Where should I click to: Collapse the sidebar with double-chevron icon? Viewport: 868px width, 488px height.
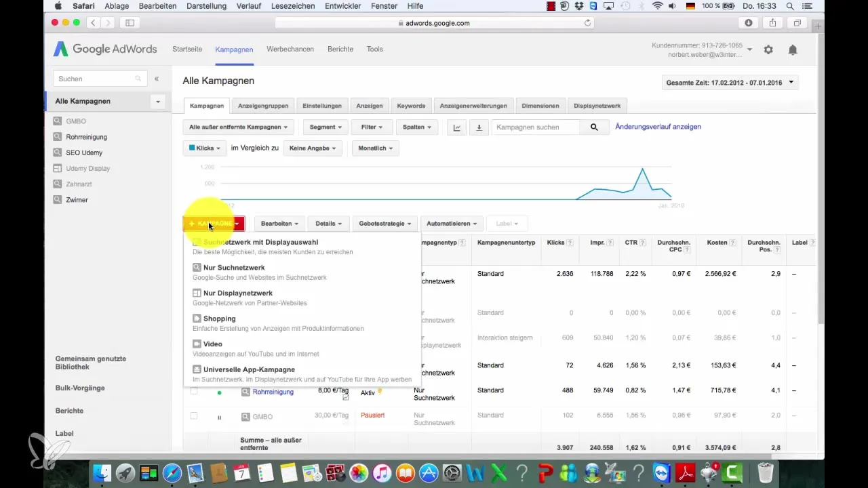tap(157, 79)
